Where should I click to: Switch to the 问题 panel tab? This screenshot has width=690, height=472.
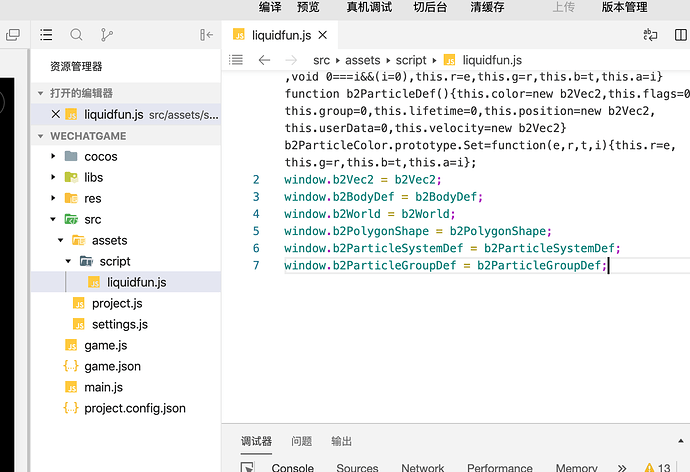click(301, 441)
